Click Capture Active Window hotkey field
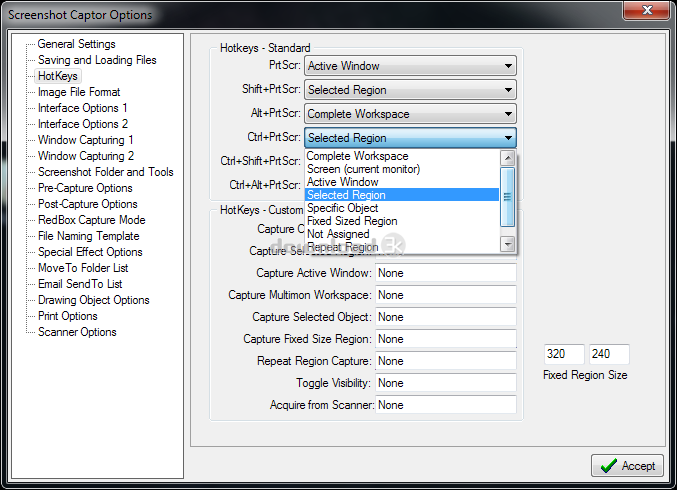The height and width of the screenshot is (490, 677). 446,273
